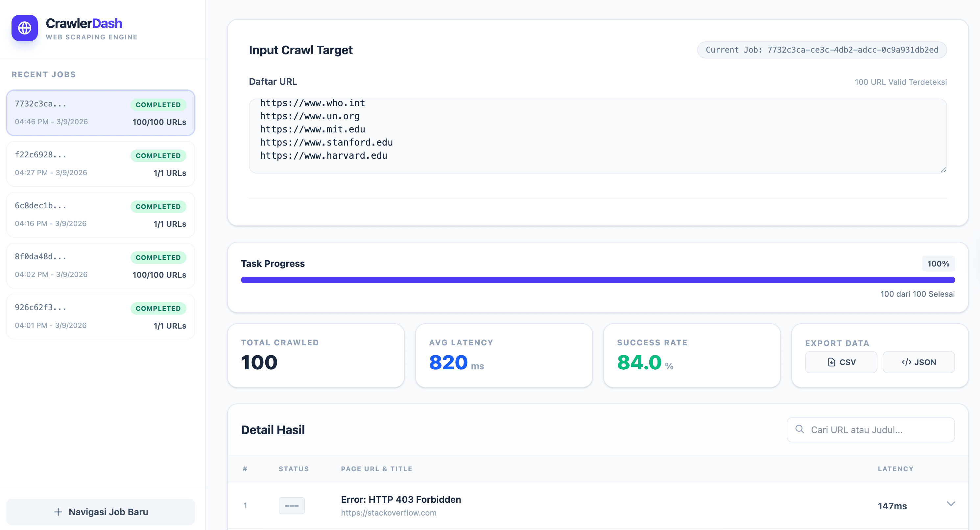Click the https://www.harvard.edu line in textarea

coord(323,155)
